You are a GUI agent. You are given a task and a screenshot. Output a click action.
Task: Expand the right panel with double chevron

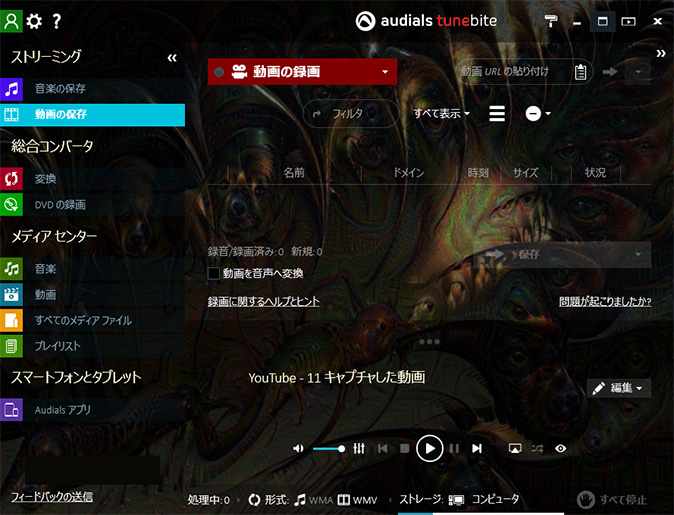pos(661,54)
